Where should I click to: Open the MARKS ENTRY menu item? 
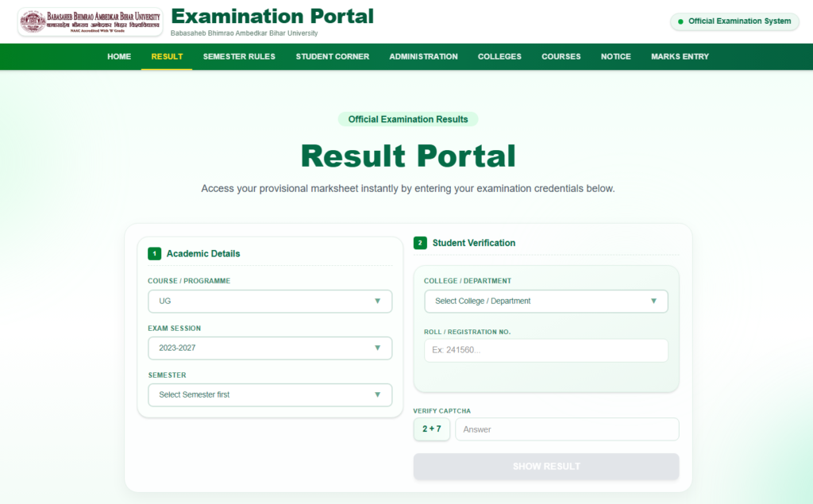click(x=680, y=56)
